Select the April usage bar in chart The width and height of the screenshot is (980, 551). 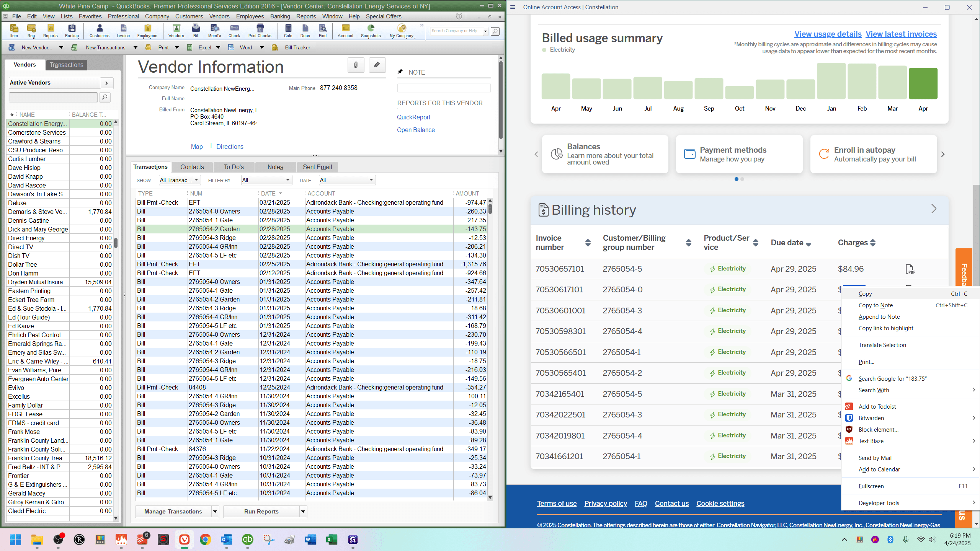(x=923, y=83)
